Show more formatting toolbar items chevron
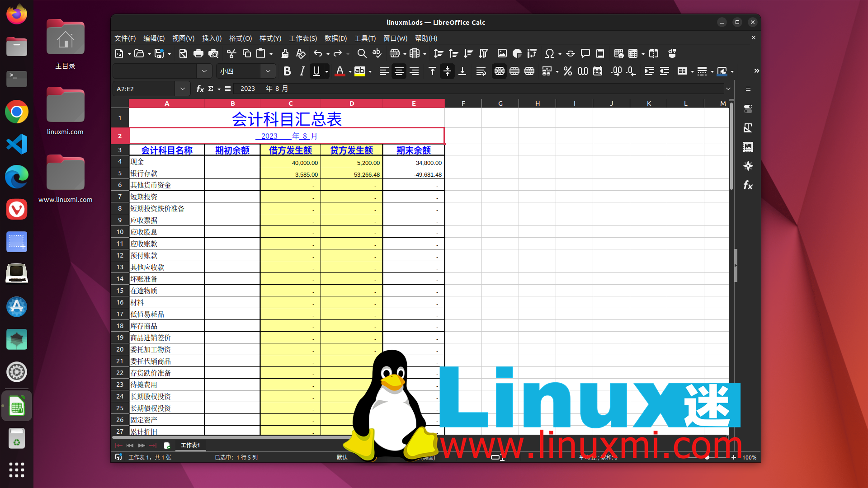The width and height of the screenshot is (868, 488). (x=756, y=71)
